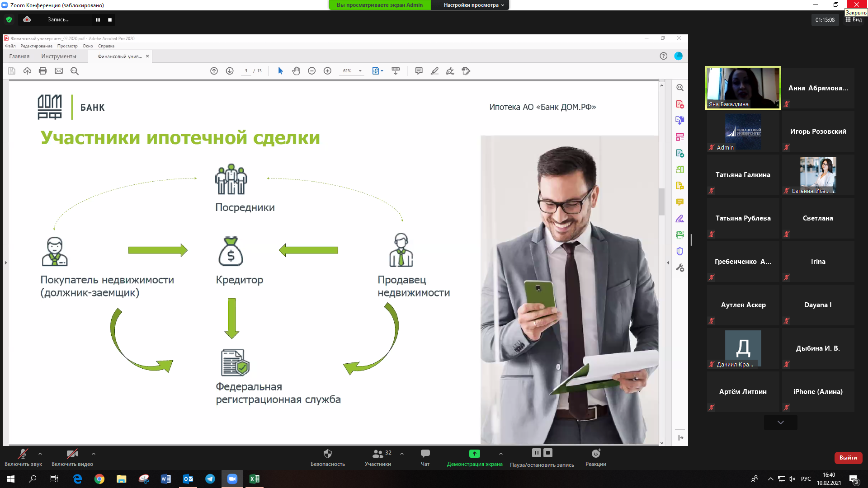Open the Редактирование menu
Screen dimensions: 868x488
coord(36,46)
